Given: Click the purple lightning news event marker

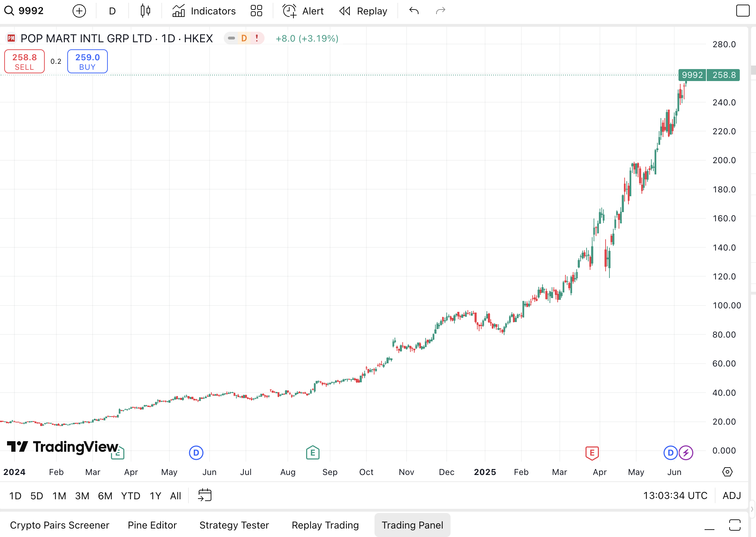Looking at the screenshot, I should [x=686, y=453].
